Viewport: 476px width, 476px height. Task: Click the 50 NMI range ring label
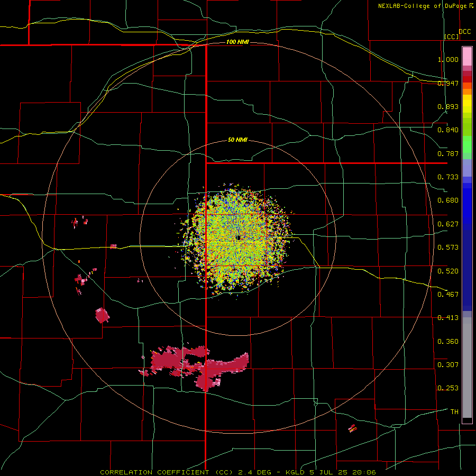237,140
